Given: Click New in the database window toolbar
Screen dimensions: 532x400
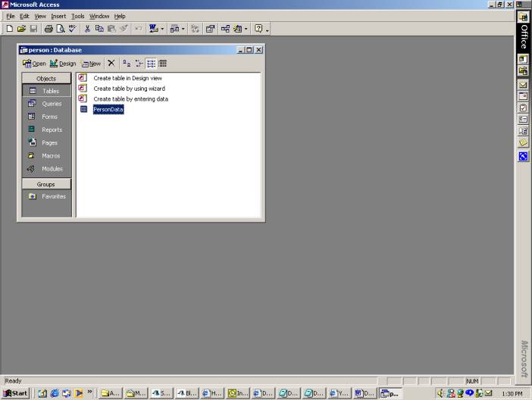Looking at the screenshot, I should click(91, 64).
